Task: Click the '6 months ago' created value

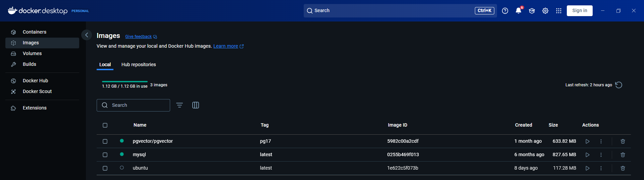Action: [529, 154]
